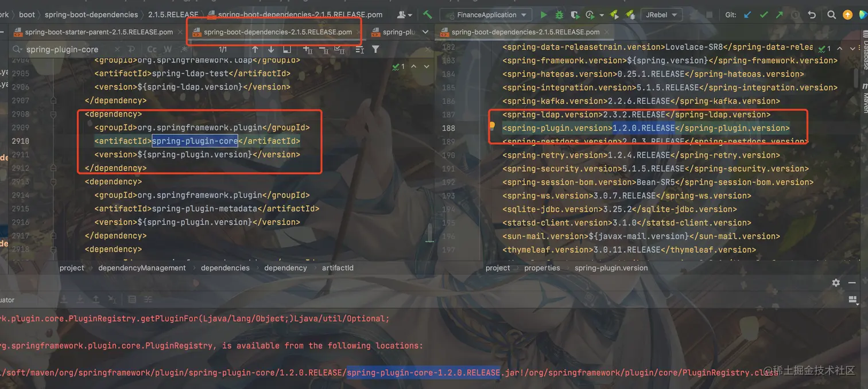Screen dimensions: 868x389
Task: Click spring-plugin.version in right breadcrumb
Action: click(611, 268)
